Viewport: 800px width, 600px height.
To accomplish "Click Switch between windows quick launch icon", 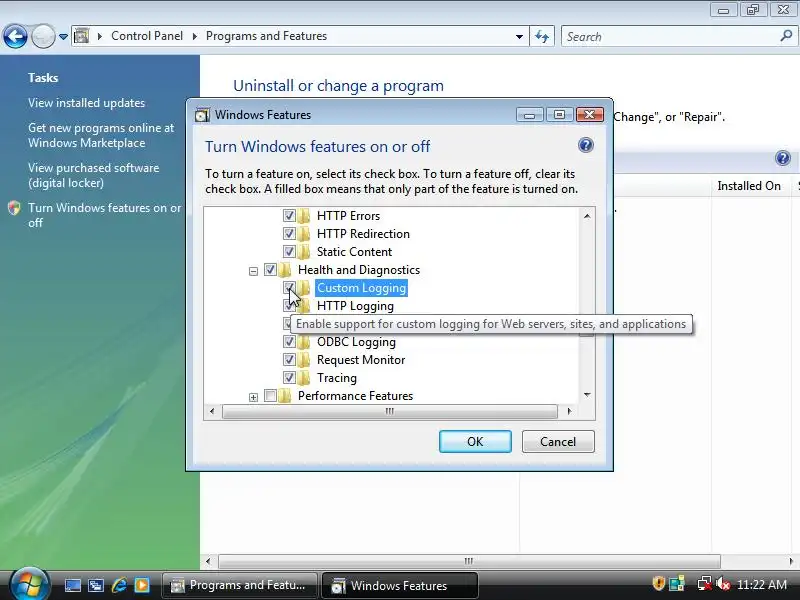I will [96, 585].
